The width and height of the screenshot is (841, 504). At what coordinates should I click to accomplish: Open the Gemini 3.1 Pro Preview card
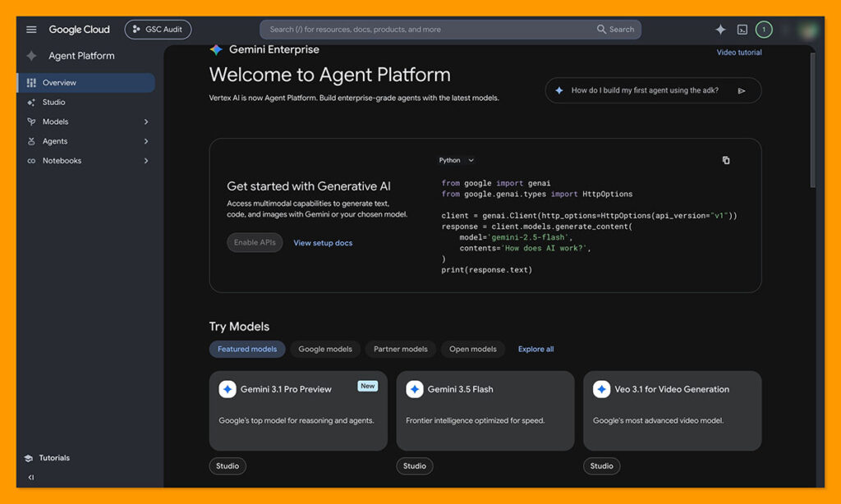tap(298, 410)
